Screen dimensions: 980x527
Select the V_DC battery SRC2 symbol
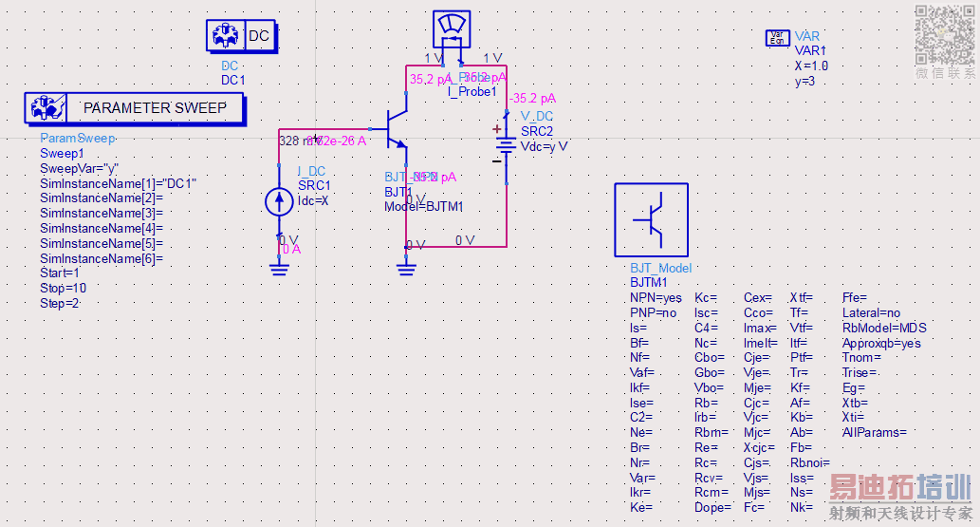click(506, 146)
